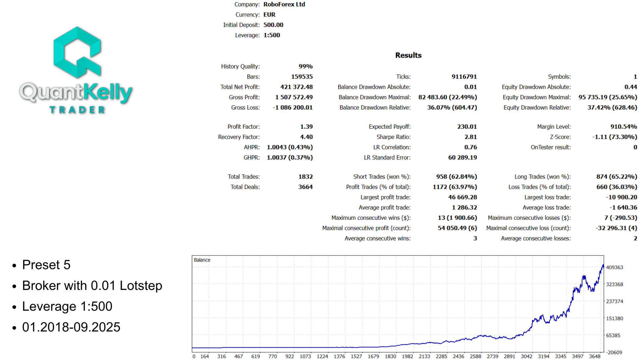Viewport: 644px width, 362px height.
Task: Click Recovery Factor value 4.40
Action: [306, 137]
